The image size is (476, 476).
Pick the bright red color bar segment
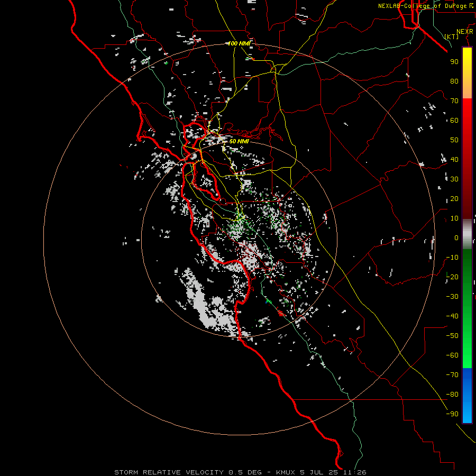[x=467, y=112]
